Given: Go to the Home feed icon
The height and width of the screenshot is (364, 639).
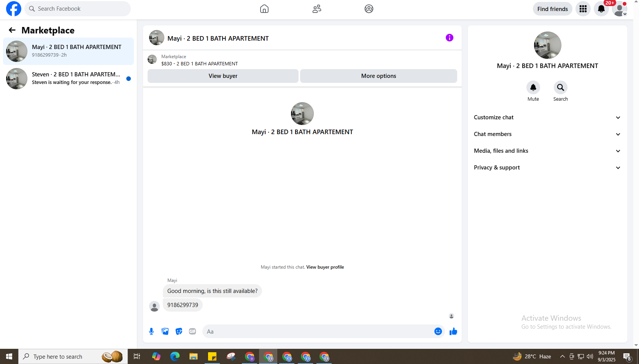Looking at the screenshot, I should tap(264, 9).
